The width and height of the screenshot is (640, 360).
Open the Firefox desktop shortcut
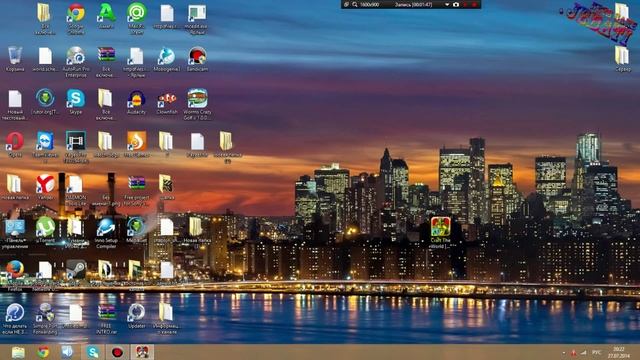coord(15,270)
